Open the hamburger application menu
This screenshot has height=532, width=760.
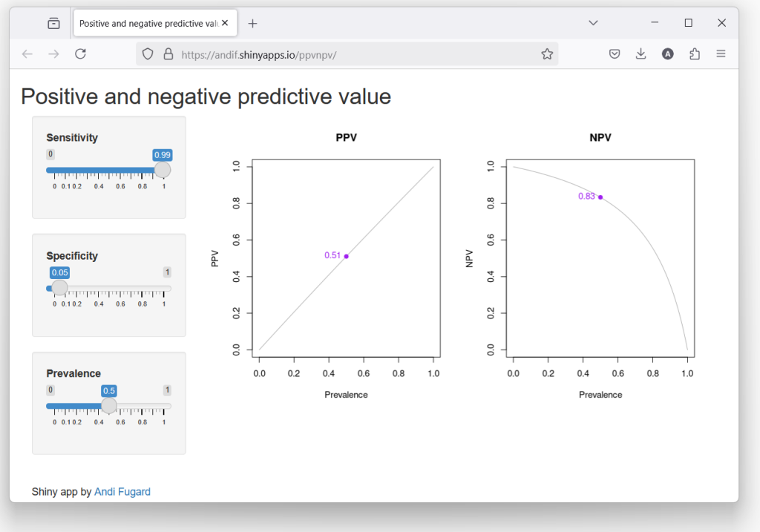pos(721,53)
